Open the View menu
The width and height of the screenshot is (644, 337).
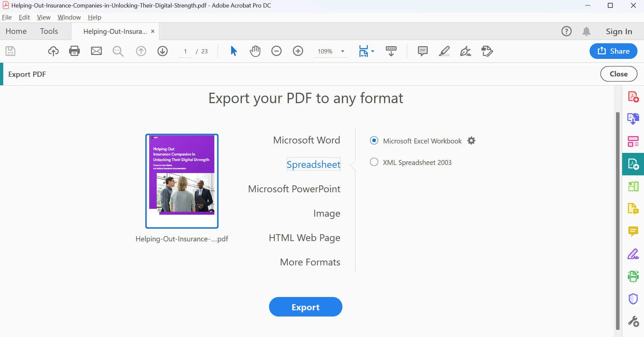[44, 17]
